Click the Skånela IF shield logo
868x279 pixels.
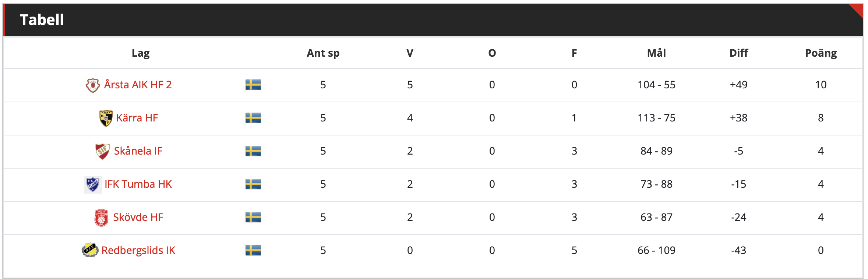click(102, 151)
